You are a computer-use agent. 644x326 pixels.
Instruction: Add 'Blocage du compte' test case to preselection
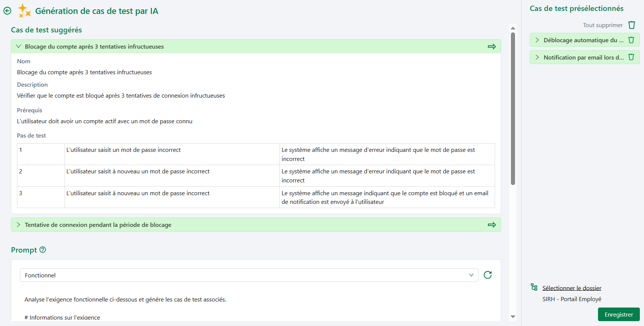(x=492, y=47)
